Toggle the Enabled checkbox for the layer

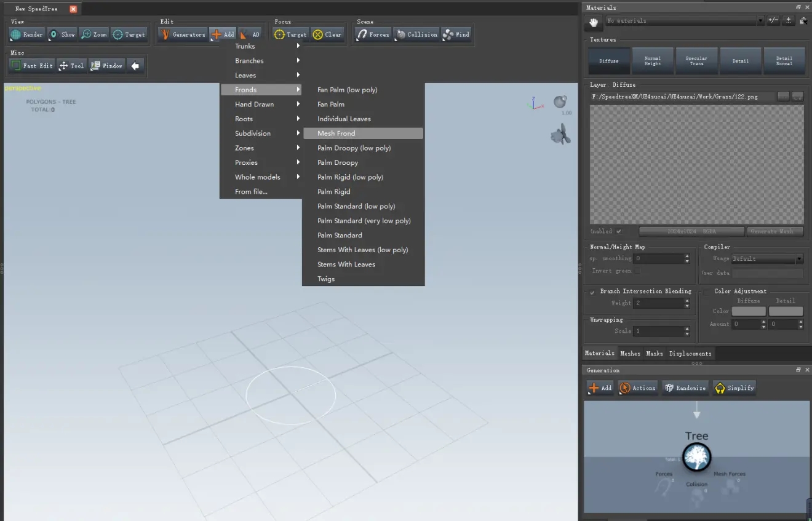click(x=619, y=231)
